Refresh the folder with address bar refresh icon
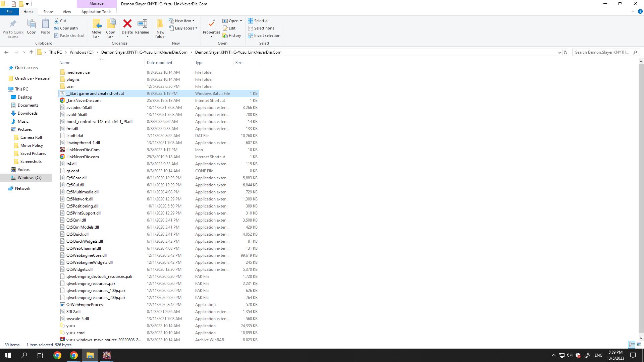This screenshot has height=362, width=644. point(565,52)
